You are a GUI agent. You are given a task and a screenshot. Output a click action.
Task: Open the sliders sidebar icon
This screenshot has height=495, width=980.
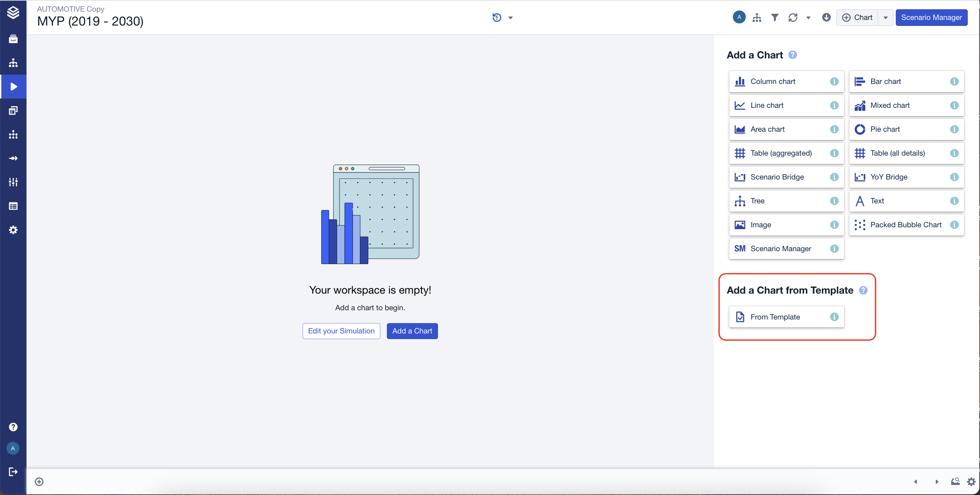point(13,182)
